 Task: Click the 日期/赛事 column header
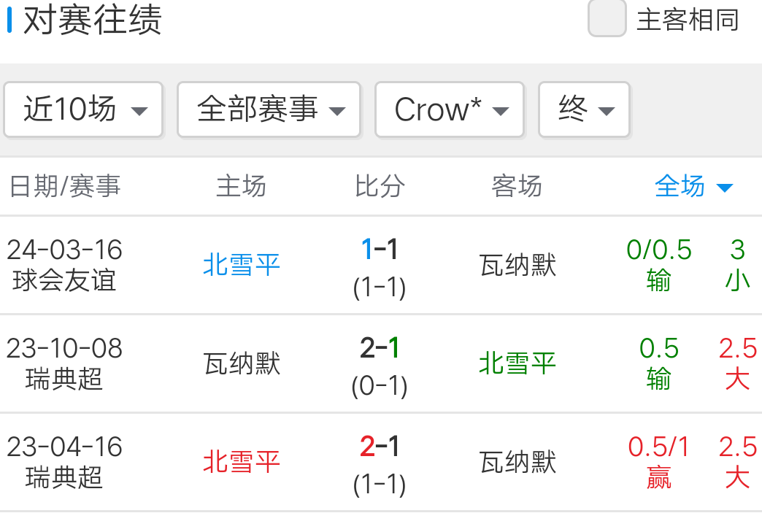pos(64,187)
